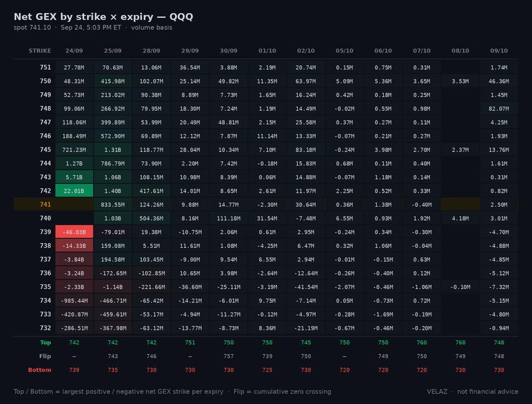Click the Bottom value 735 under 25/09
The width and height of the screenshot is (532, 404).
point(113,370)
